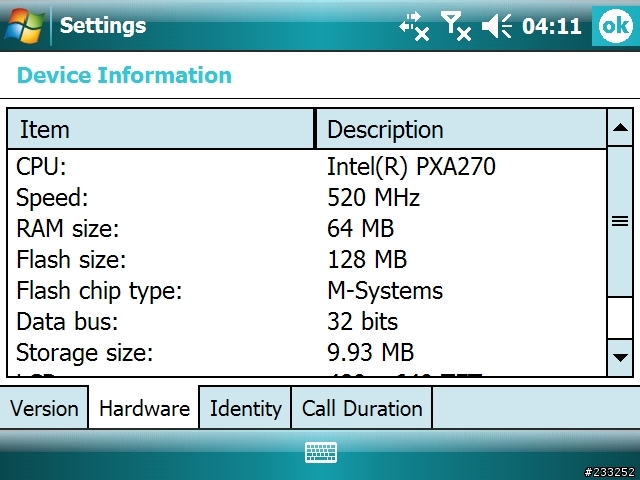Select the RAM size: row

coord(307,229)
